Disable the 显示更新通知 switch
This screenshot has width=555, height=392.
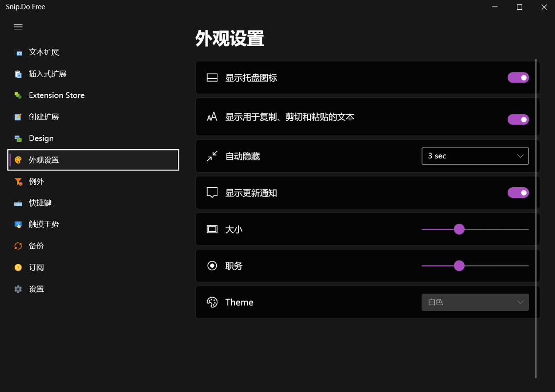[518, 193]
